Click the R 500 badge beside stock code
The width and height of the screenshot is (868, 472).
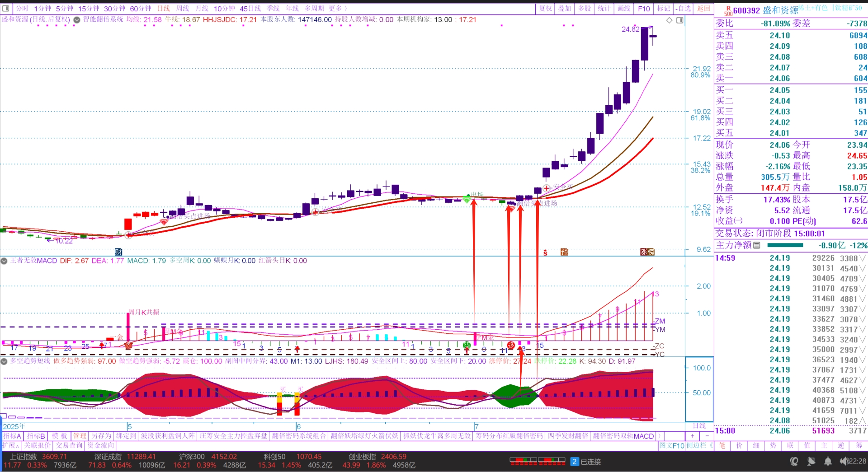coord(728,11)
